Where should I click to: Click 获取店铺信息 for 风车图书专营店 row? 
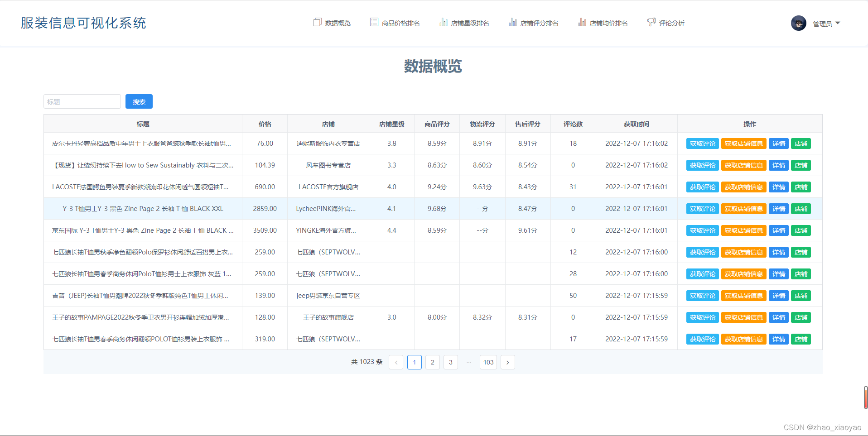743,165
